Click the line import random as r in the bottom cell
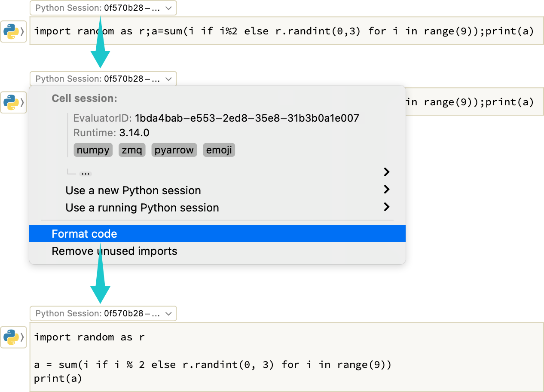544x392 pixels. point(89,337)
